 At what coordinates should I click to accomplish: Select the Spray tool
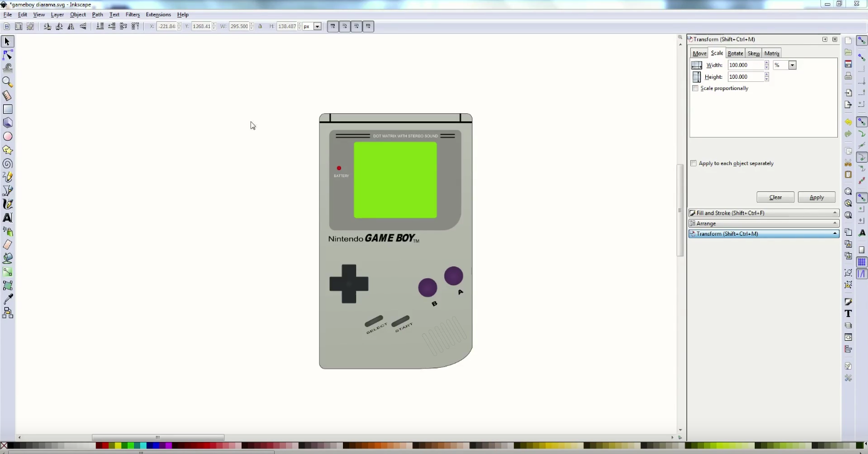8,231
